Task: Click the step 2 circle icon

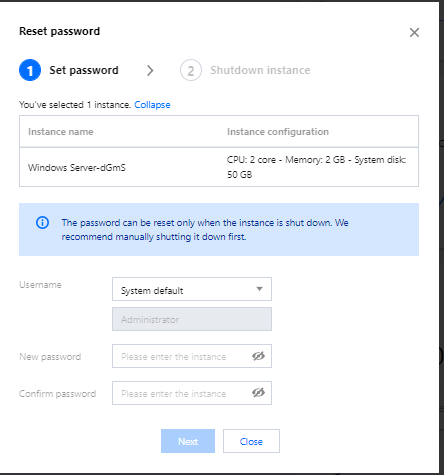Action: [191, 70]
